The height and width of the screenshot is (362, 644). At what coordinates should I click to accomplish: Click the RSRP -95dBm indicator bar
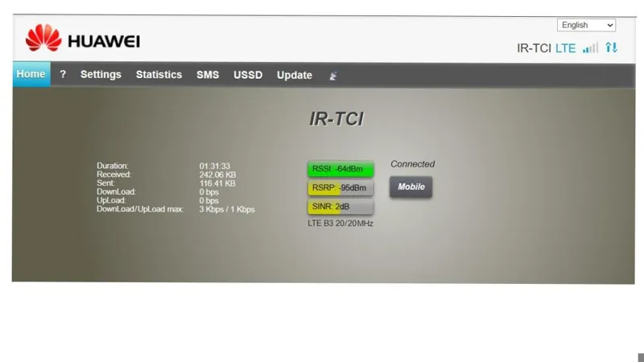tap(341, 188)
